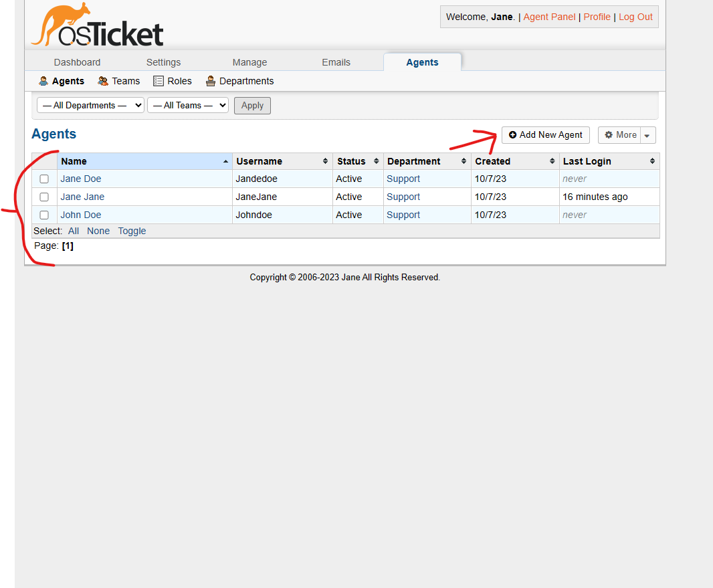Switch to the Settings tab
The height and width of the screenshot is (588, 713).
click(163, 62)
